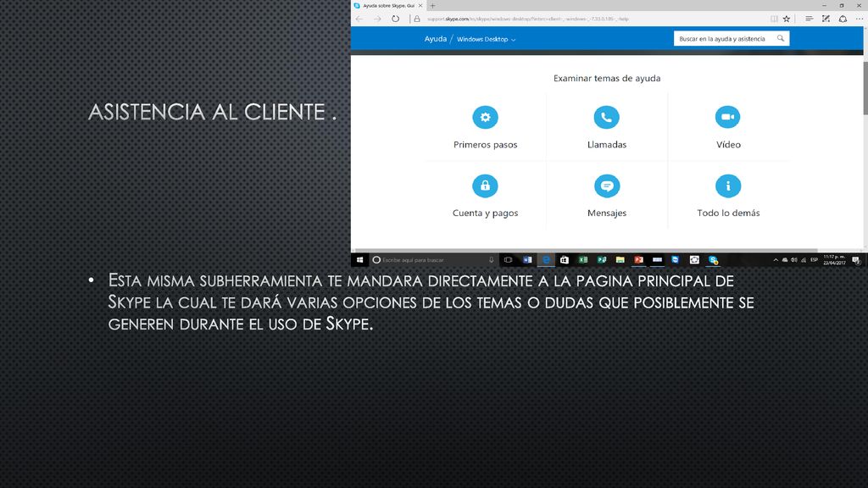Open File Explorer from the taskbar
Screen dimensions: 868x488
[x=620, y=259]
